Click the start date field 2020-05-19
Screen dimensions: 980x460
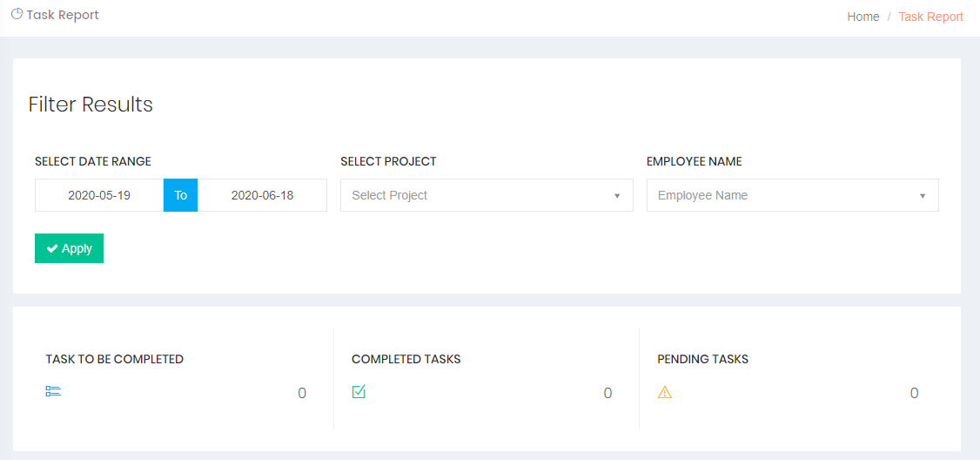tap(99, 195)
